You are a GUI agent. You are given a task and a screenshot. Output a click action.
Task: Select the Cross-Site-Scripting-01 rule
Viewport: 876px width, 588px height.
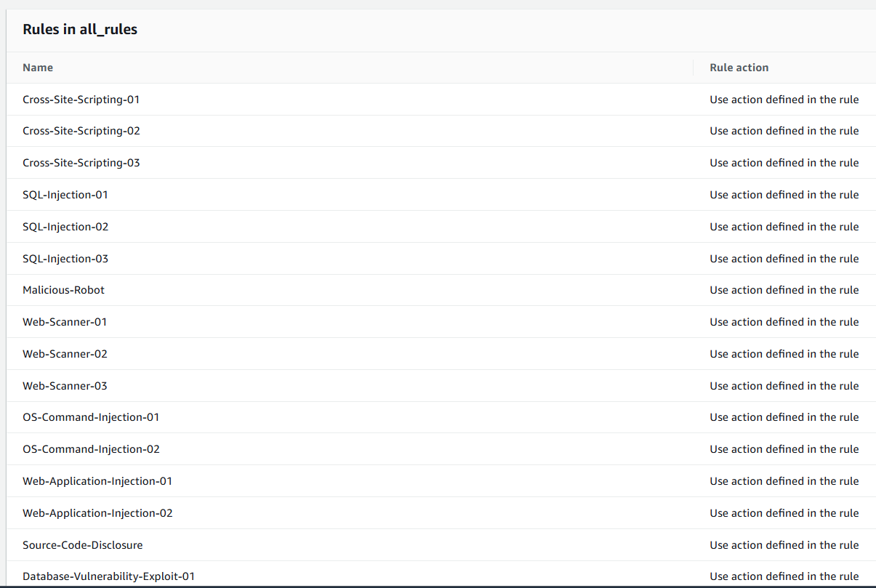[81, 100]
